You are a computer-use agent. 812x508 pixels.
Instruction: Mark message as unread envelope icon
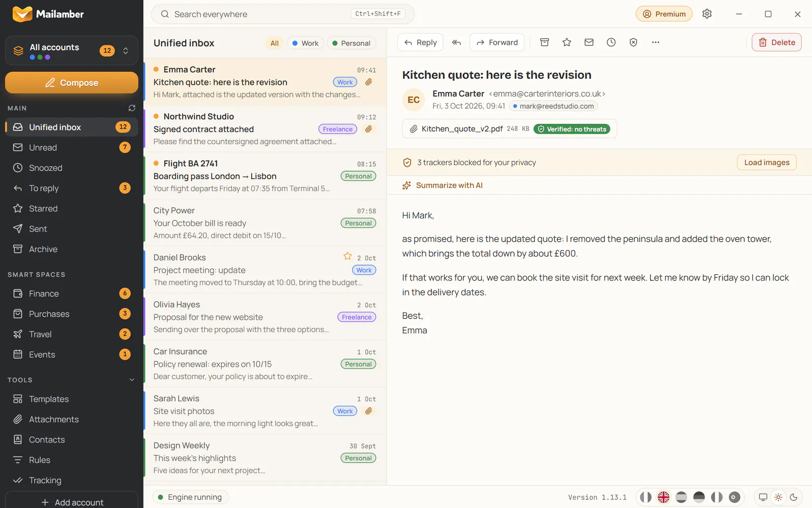pyautogui.click(x=589, y=43)
